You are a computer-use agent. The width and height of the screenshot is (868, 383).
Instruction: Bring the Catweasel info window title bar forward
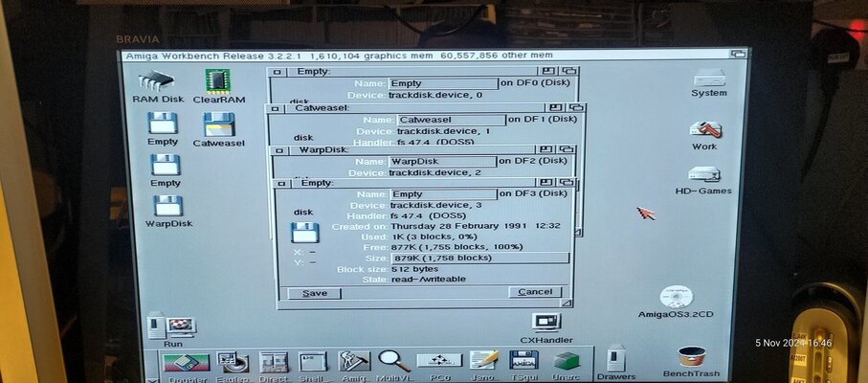[402, 108]
